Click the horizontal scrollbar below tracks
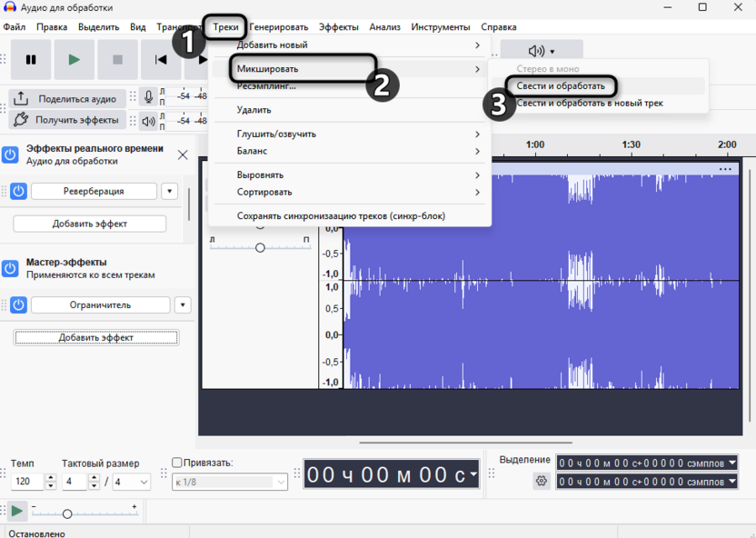 tap(466, 442)
